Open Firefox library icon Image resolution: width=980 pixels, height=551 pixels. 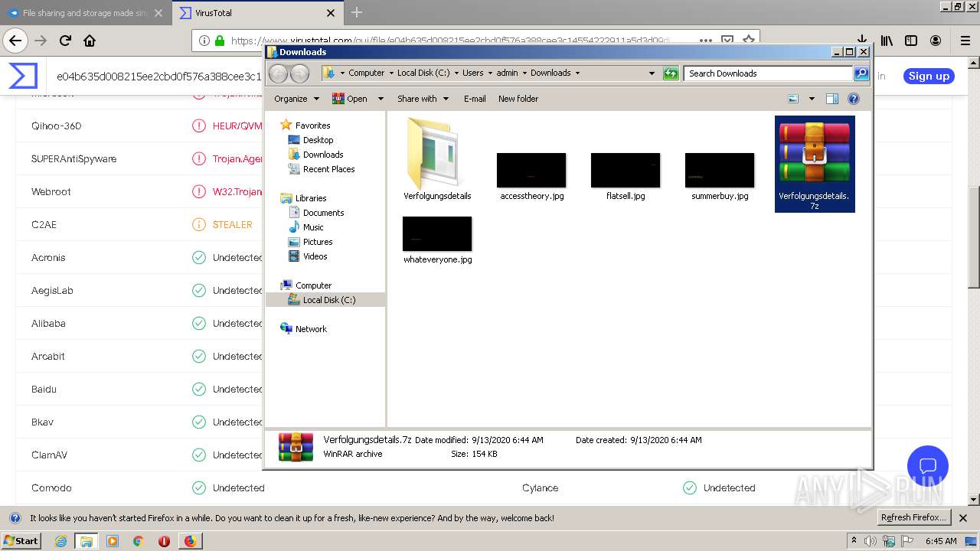pos(887,41)
